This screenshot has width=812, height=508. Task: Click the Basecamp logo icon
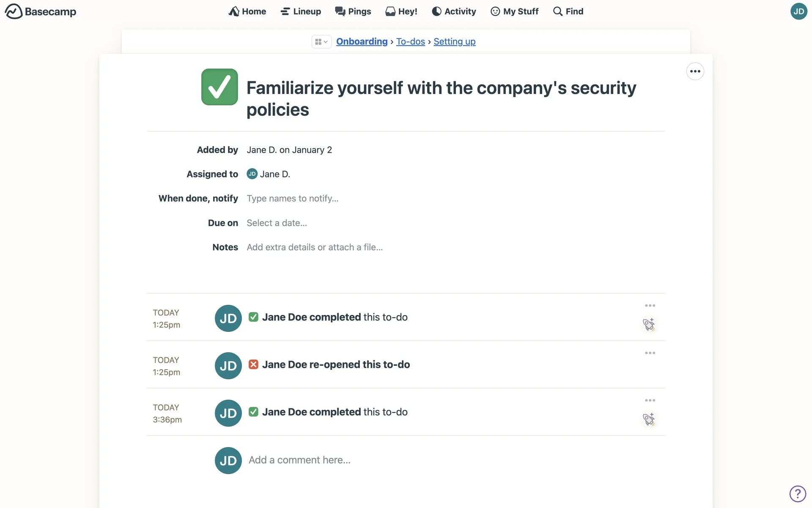pos(14,11)
